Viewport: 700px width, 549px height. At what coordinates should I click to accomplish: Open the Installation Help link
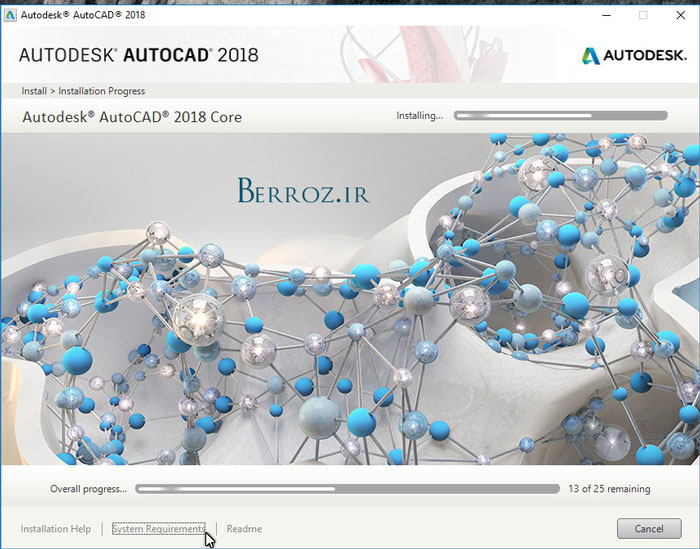click(56, 528)
